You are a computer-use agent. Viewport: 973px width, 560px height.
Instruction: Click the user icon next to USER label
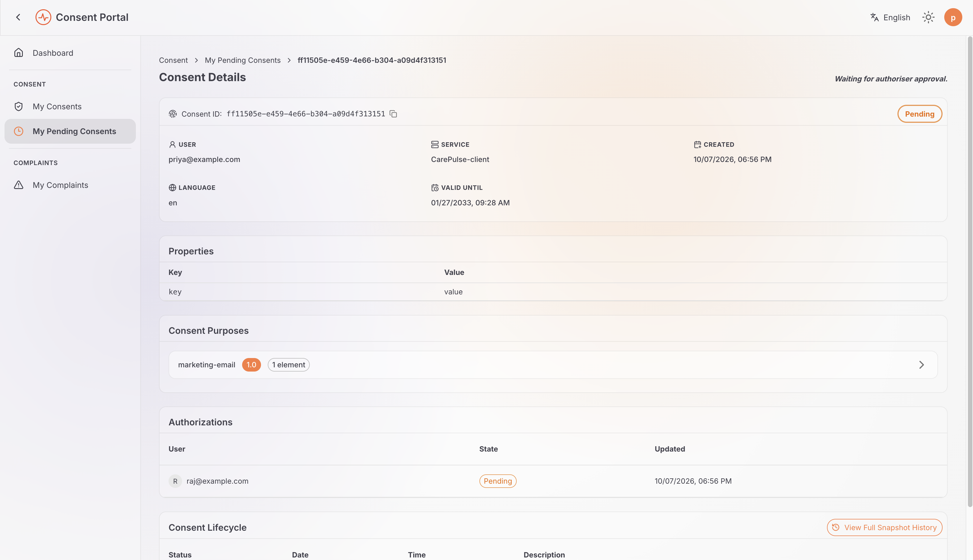173,145
